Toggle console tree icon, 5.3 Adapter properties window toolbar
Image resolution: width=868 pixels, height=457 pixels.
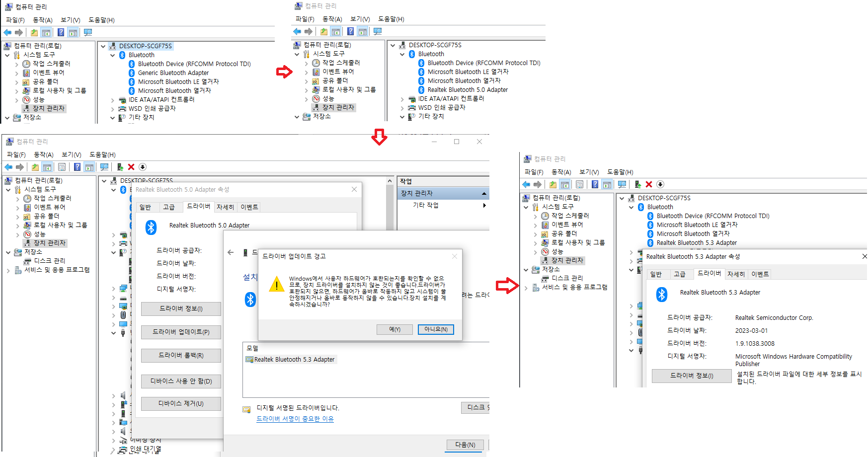point(565,184)
